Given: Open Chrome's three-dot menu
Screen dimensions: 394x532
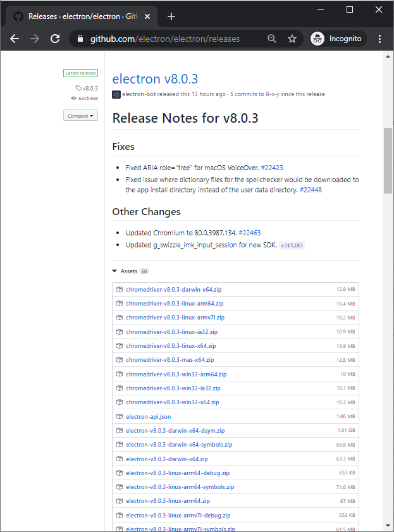Looking at the screenshot, I should coord(379,39).
